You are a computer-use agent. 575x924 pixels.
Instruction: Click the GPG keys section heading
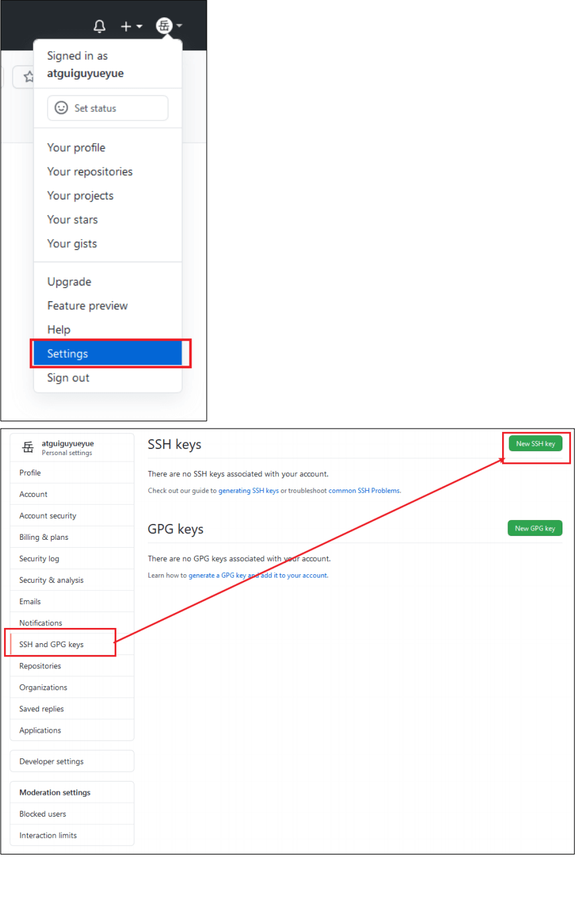[176, 529]
